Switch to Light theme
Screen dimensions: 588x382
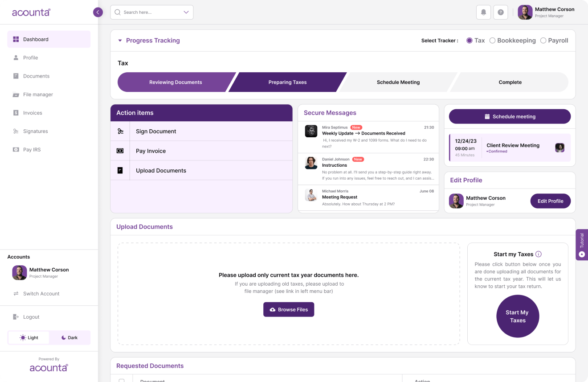(x=29, y=337)
